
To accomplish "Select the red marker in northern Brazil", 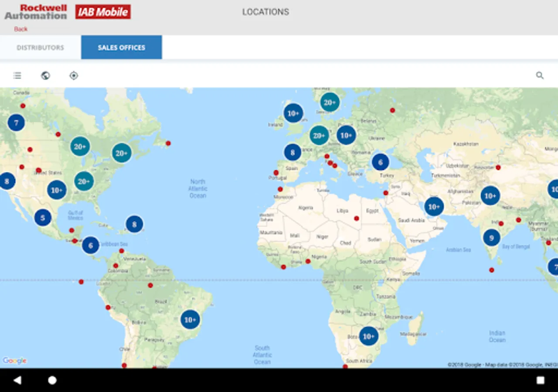I will 150,285.
